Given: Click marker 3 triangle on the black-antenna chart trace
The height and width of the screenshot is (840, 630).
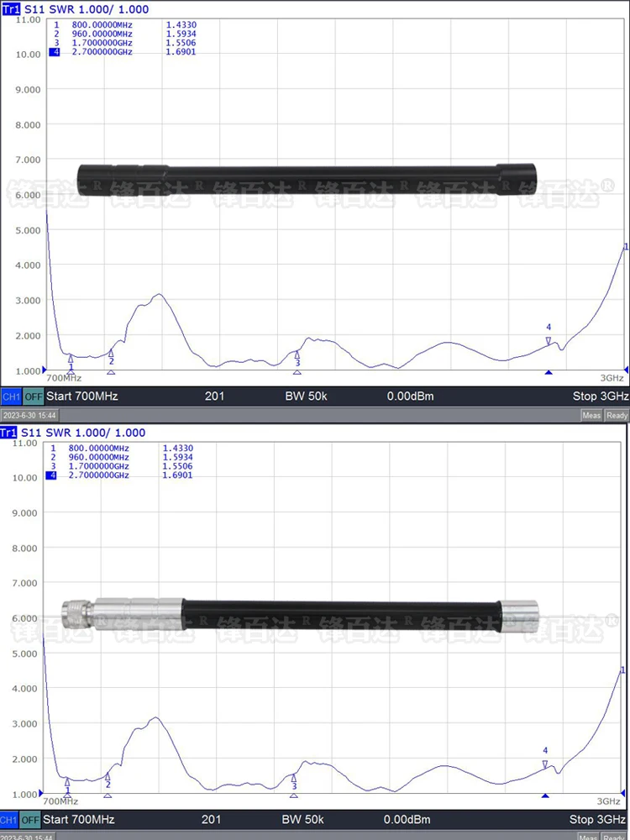Looking at the screenshot, I should tap(297, 354).
